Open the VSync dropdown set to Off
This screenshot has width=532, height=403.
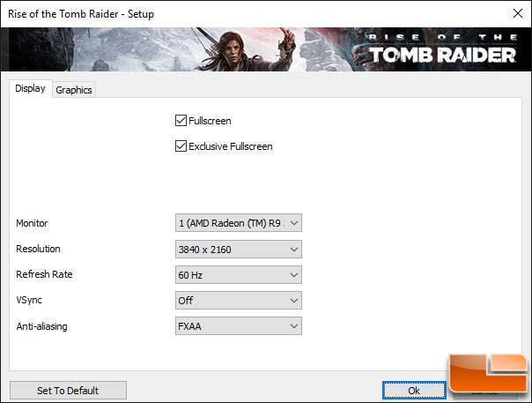click(x=239, y=301)
